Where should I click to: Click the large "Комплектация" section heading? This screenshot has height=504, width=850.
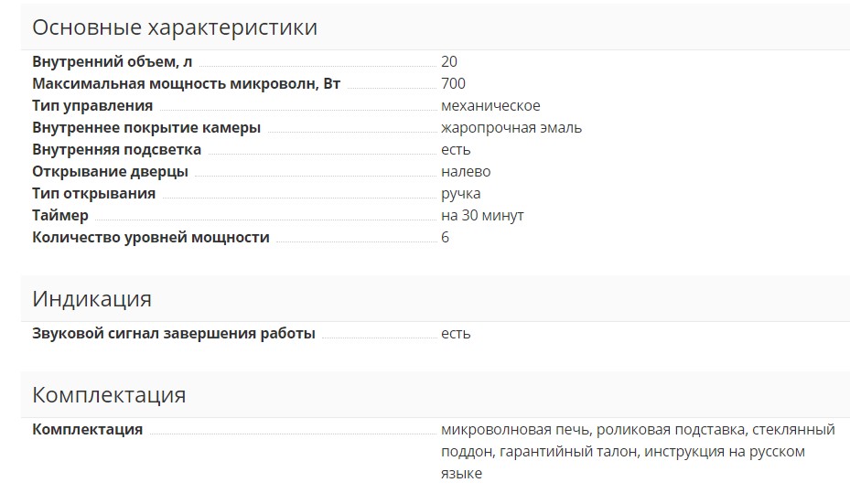click(x=109, y=395)
